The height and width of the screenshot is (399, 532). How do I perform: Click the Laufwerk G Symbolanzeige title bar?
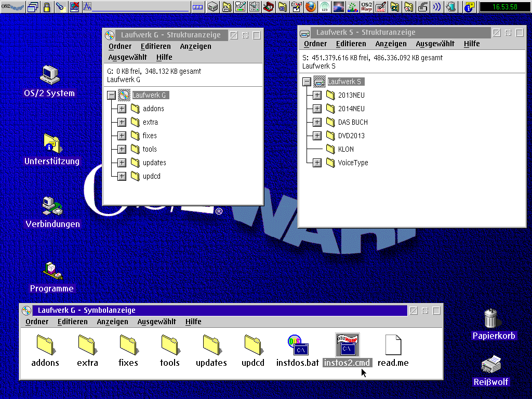pos(220,311)
